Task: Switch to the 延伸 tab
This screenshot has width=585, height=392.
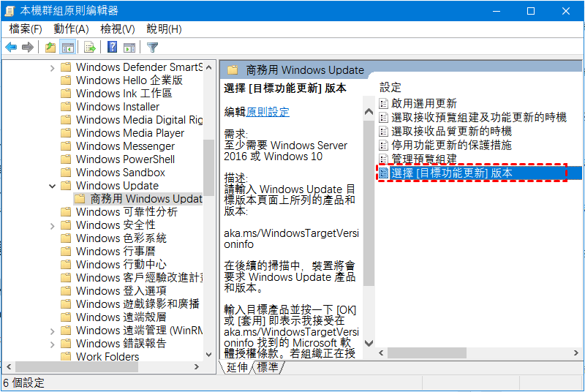Action: click(x=236, y=367)
